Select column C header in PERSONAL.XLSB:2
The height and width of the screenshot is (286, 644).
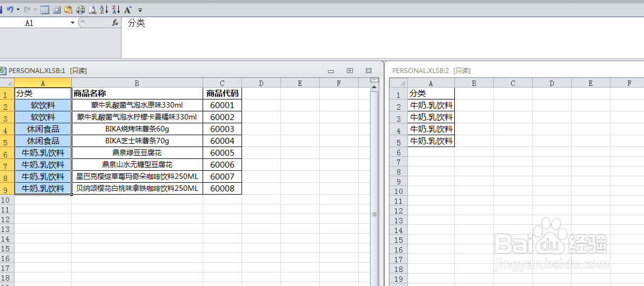[x=513, y=83]
